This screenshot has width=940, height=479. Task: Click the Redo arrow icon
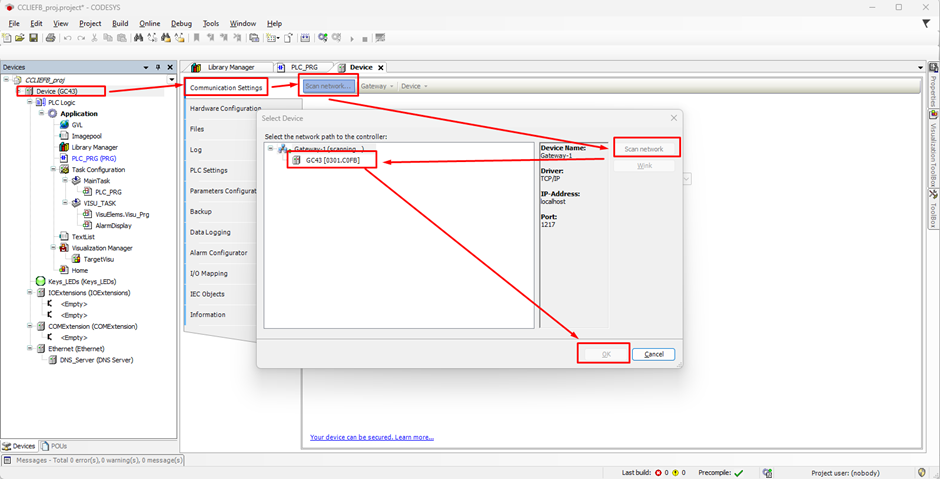tap(81, 38)
